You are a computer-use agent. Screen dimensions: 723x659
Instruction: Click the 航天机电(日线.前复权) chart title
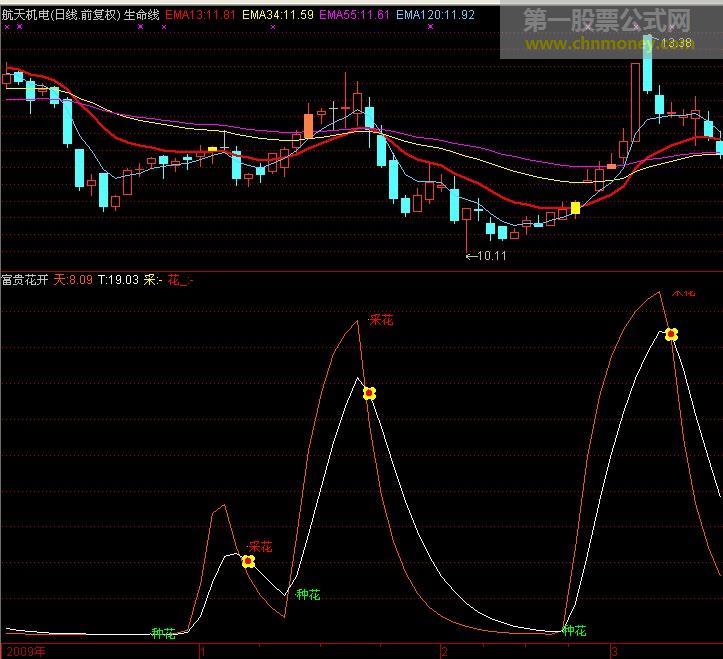[61, 15]
